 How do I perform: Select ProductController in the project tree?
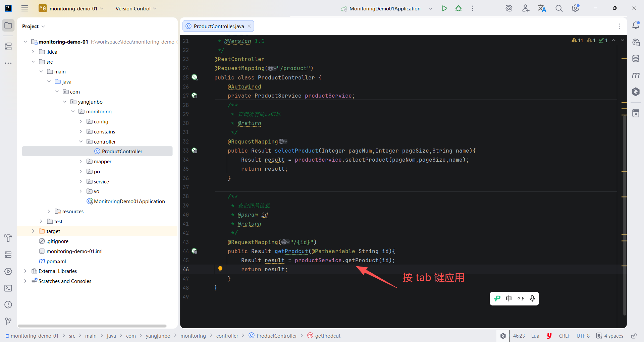[97, 151]
